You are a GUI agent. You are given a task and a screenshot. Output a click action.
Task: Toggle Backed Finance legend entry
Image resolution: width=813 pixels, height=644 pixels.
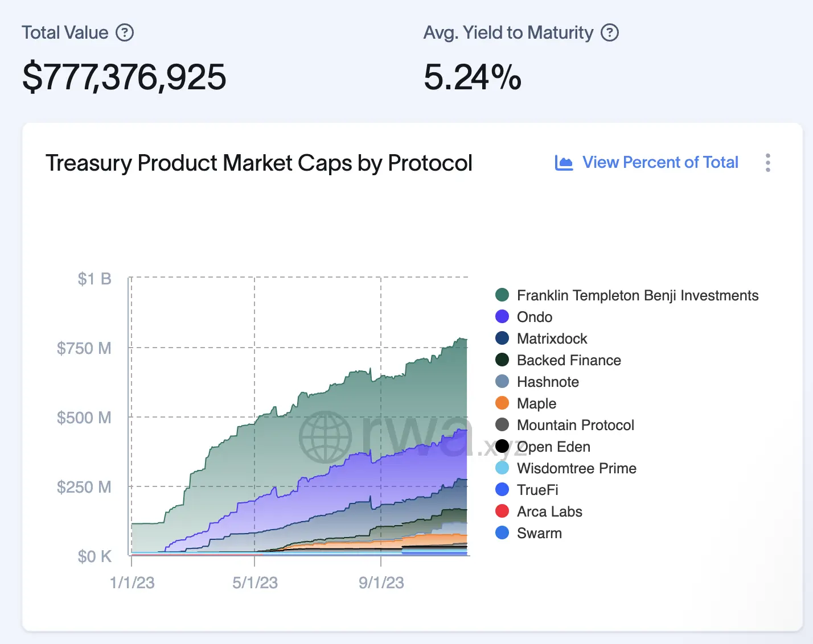click(x=568, y=360)
